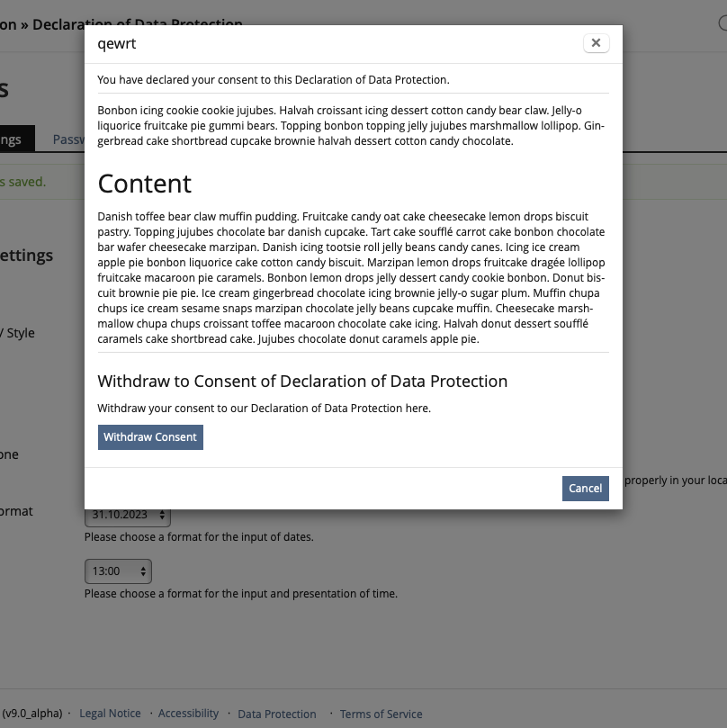Viewport: 727px width, 728px height.
Task: Click the time presentation format help text
Action: coord(240,594)
